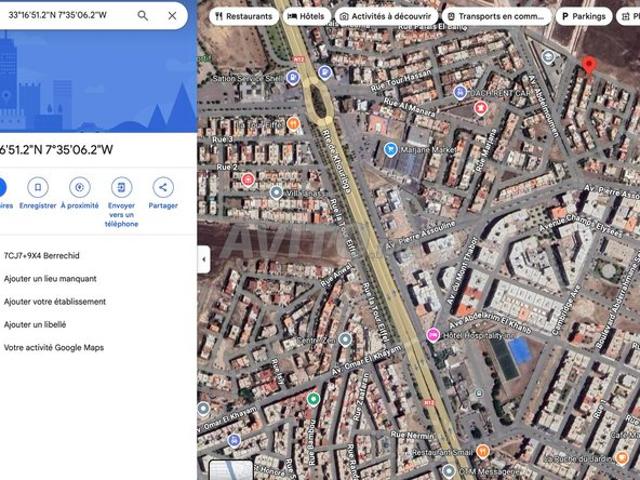
Task: Filter map by Restaurants chip
Action: 243,17
